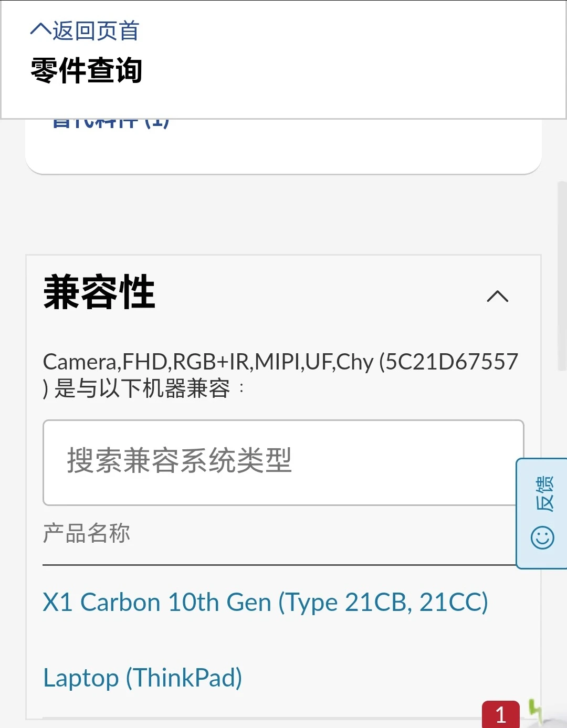
Task: Click the smiley face feedback icon
Action: [542, 538]
